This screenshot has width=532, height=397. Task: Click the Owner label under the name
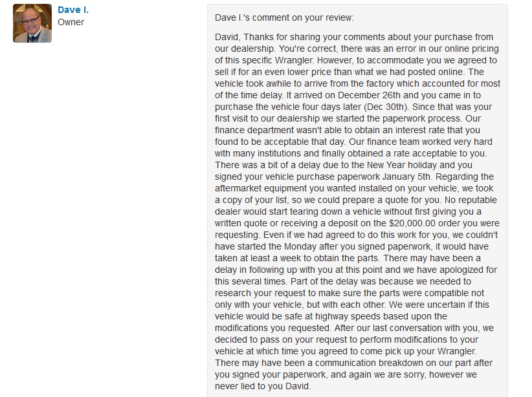[x=71, y=22]
